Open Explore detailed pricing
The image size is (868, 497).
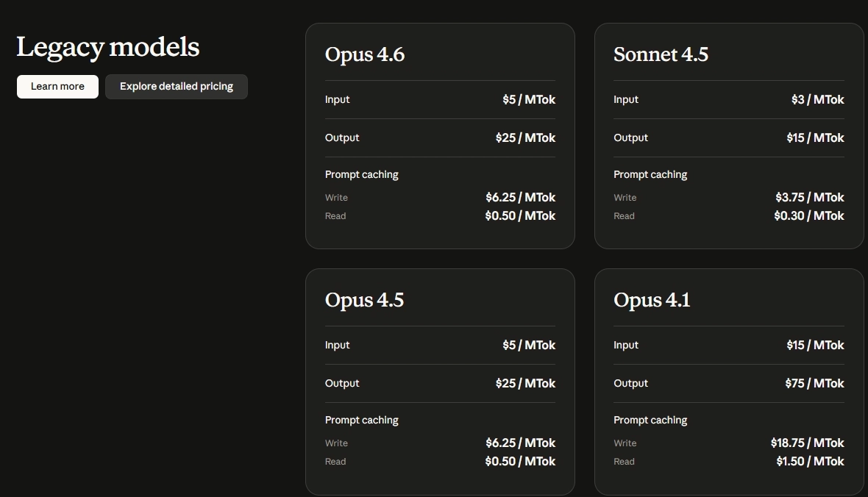[x=177, y=87]
